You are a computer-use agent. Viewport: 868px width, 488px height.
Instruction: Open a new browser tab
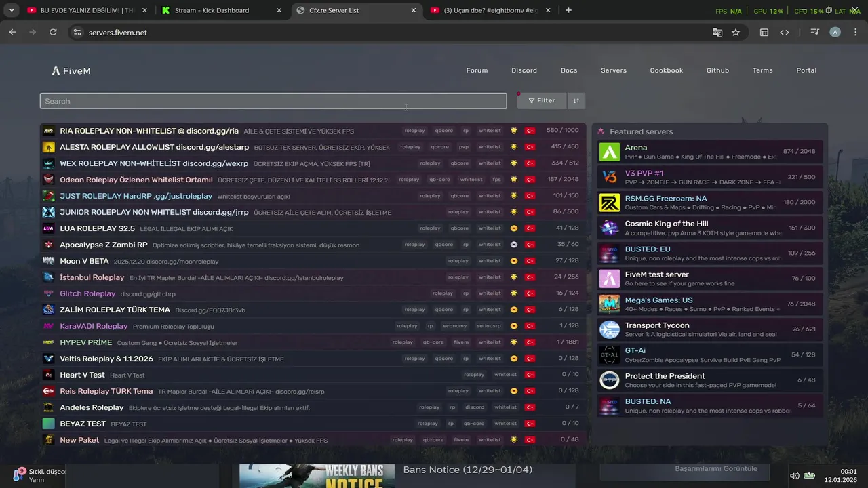[x=568, y=10]
